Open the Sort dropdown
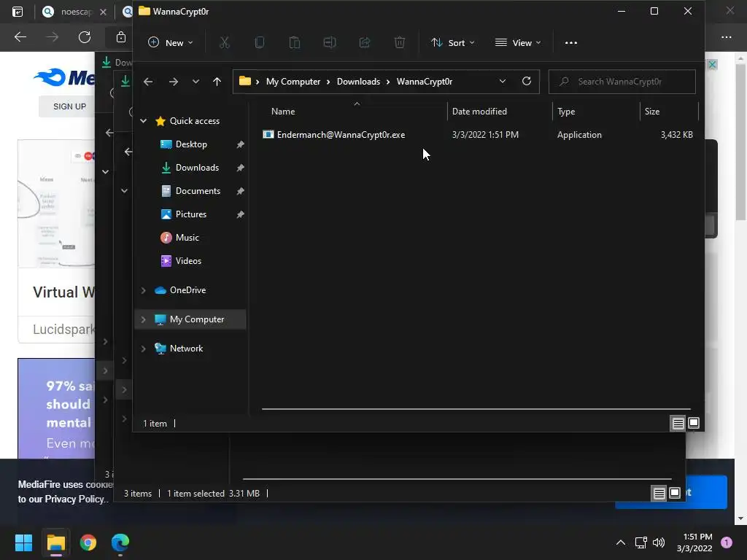Screen dimensions: 747x560 [x=452, y=43]
